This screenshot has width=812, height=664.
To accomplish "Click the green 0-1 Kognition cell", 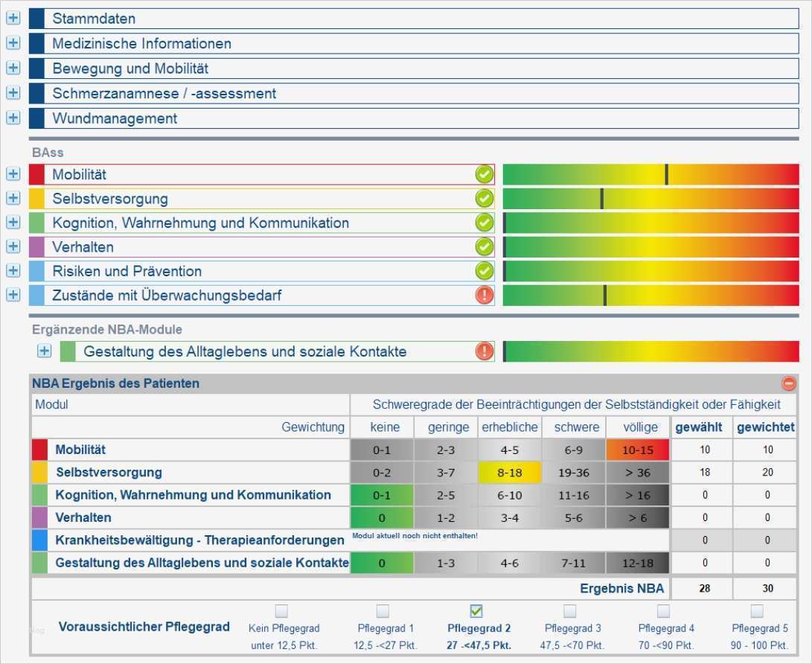I will 382,495.
